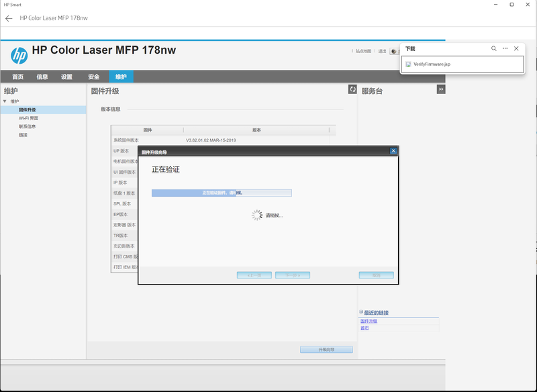
Task: Click the SPL 版本 row label
Action: [x=122, y=203]
